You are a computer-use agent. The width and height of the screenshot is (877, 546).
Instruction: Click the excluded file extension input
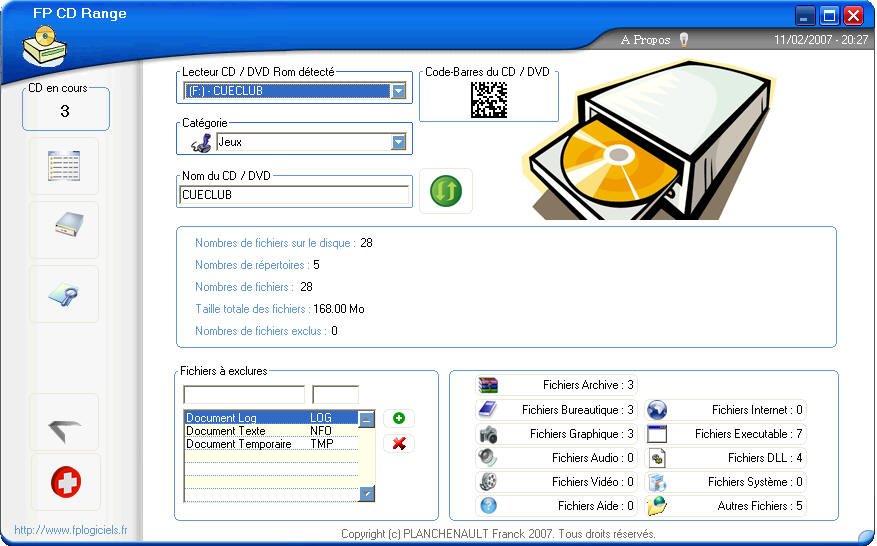point(335,394)
